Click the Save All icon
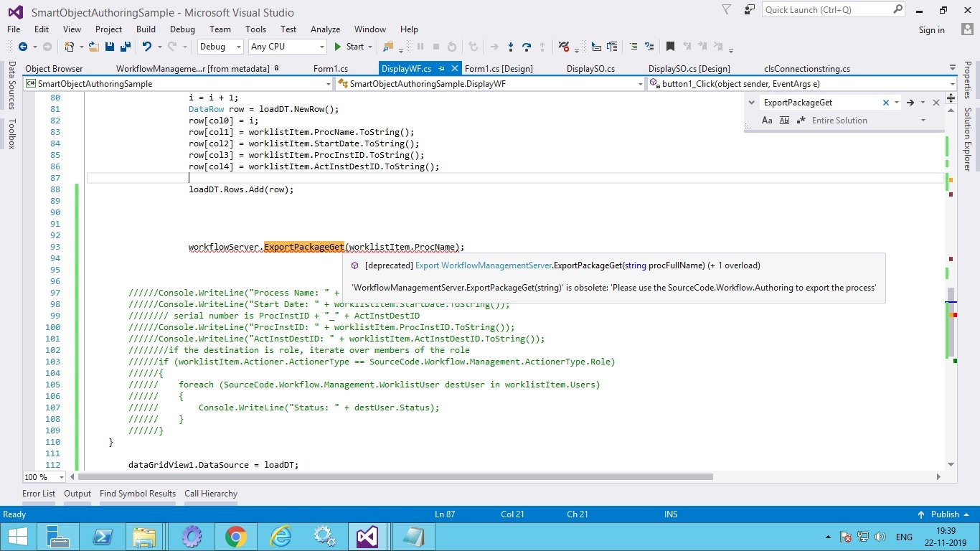The image size is (980, 551). [125, 47]
